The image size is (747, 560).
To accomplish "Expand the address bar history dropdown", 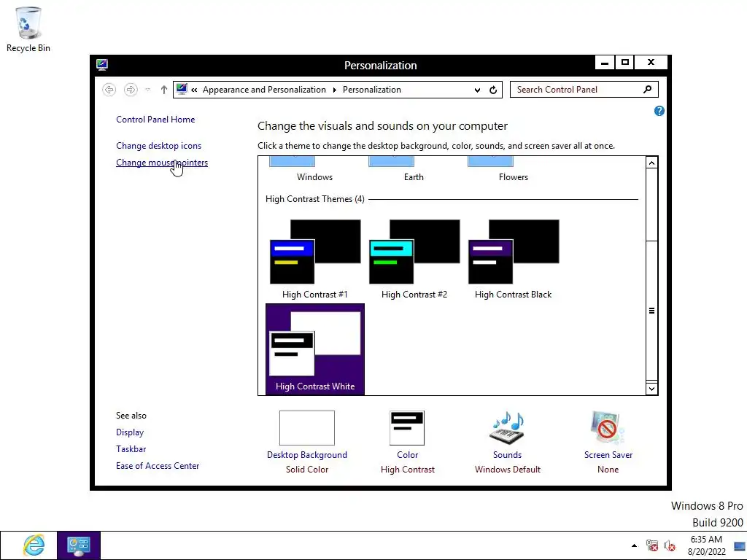I will click(477, 90).
